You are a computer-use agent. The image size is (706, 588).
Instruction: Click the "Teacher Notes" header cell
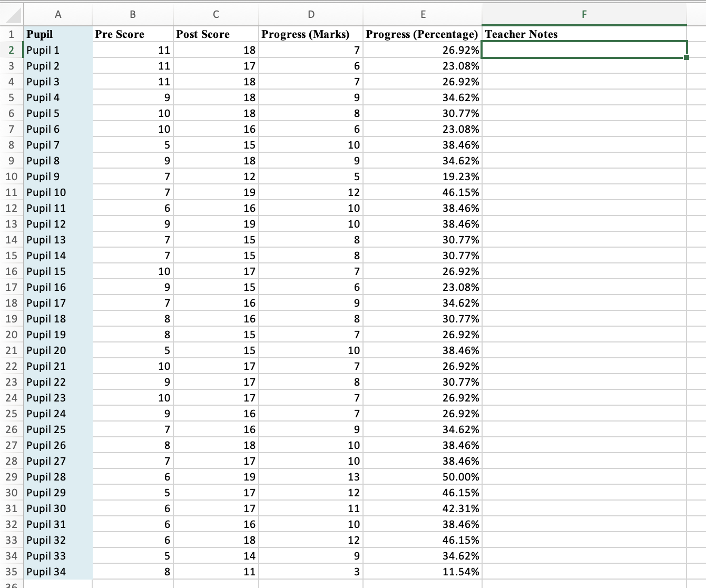pyautogui.click(x=584, y=34)
